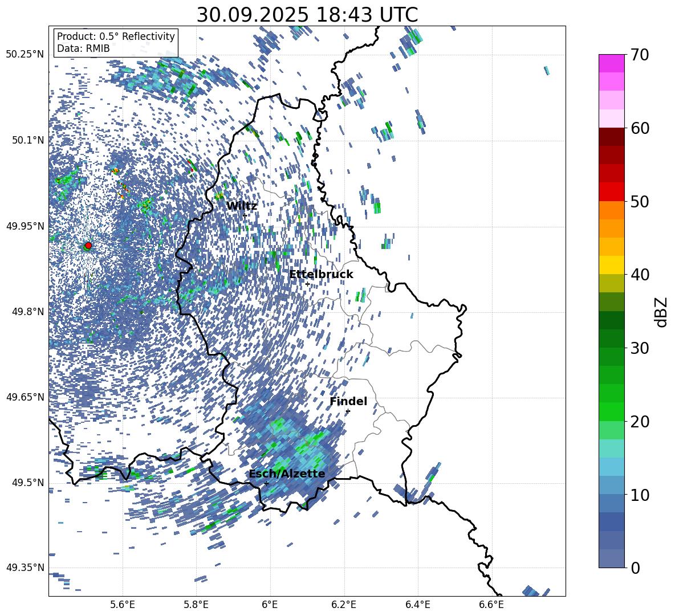Click the 5.8°E longitude label
The width and height of the screenshot is (675, 616).
click(x=196, y=605)
